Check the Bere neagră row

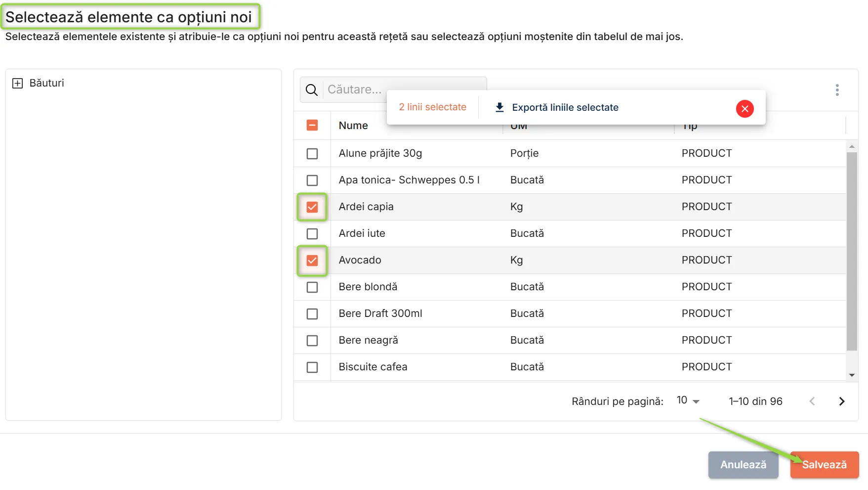pos(312,341)
